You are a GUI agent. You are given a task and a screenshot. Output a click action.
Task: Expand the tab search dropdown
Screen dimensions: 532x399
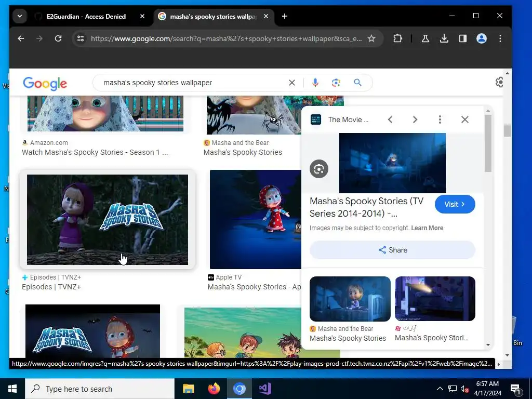[20, 16]
